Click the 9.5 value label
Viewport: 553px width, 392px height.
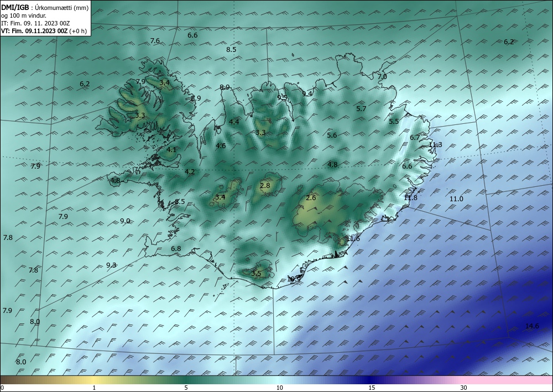coord(282,98)
